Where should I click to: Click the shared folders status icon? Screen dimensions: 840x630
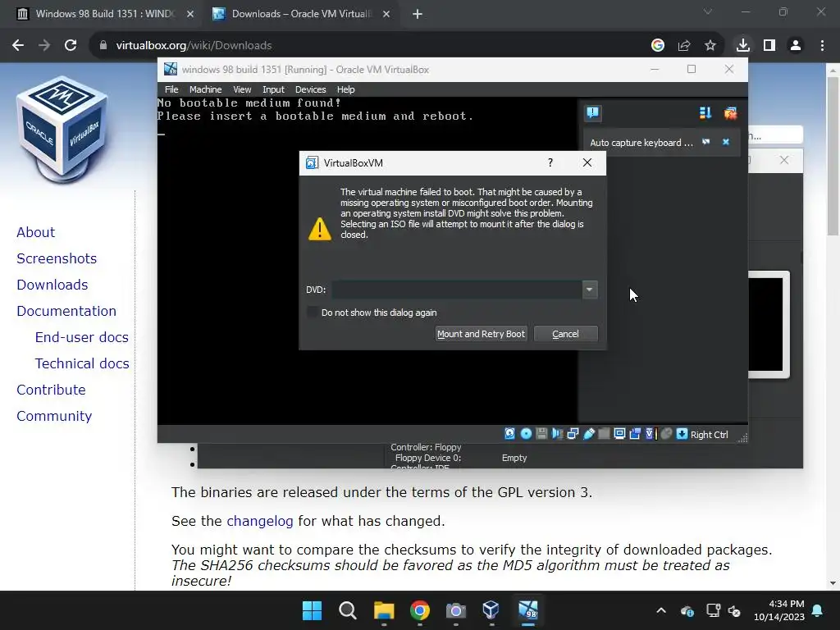point(604,434)
